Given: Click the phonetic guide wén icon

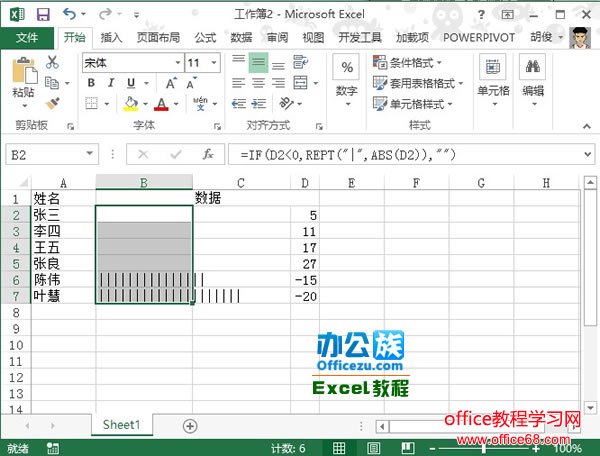Looking at the screenshot, I should click(x=200, y=103).
